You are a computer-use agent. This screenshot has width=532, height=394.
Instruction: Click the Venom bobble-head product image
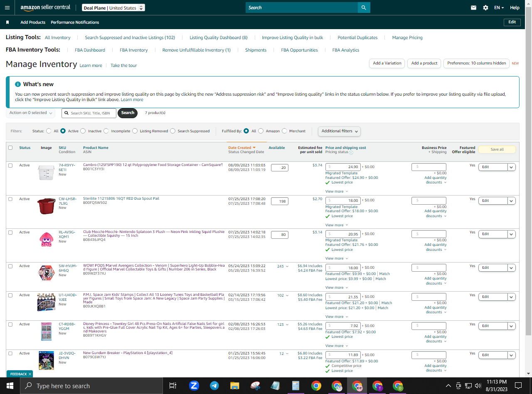pos(46,273)
